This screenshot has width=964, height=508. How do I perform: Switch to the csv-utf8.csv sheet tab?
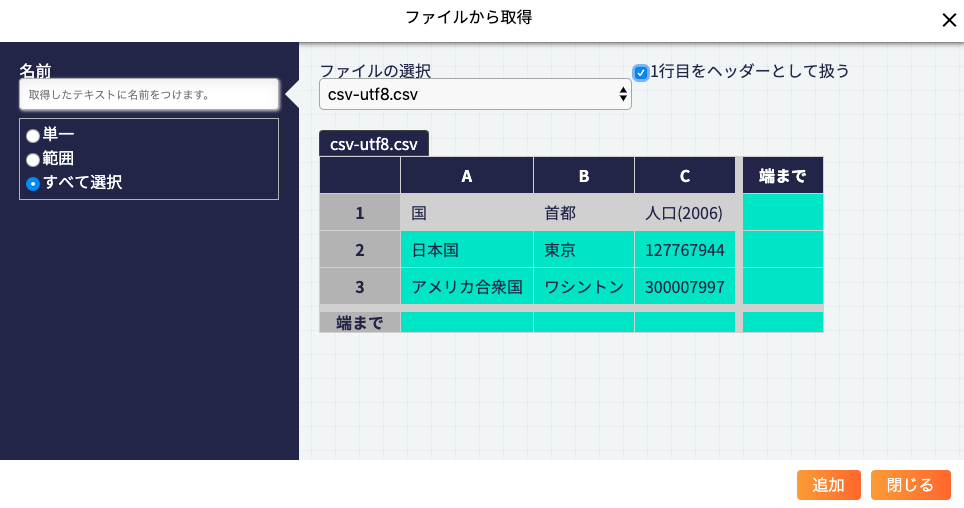[374, 144]
